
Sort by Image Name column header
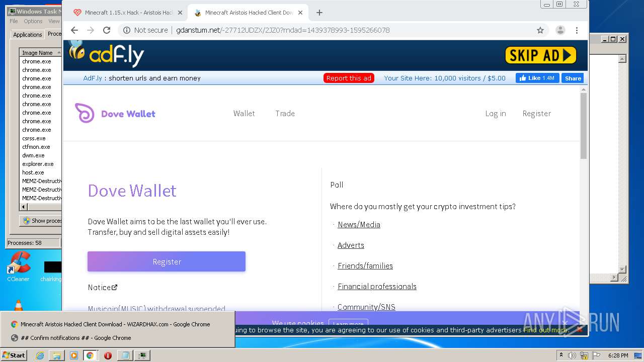click(x=41, y=53)
